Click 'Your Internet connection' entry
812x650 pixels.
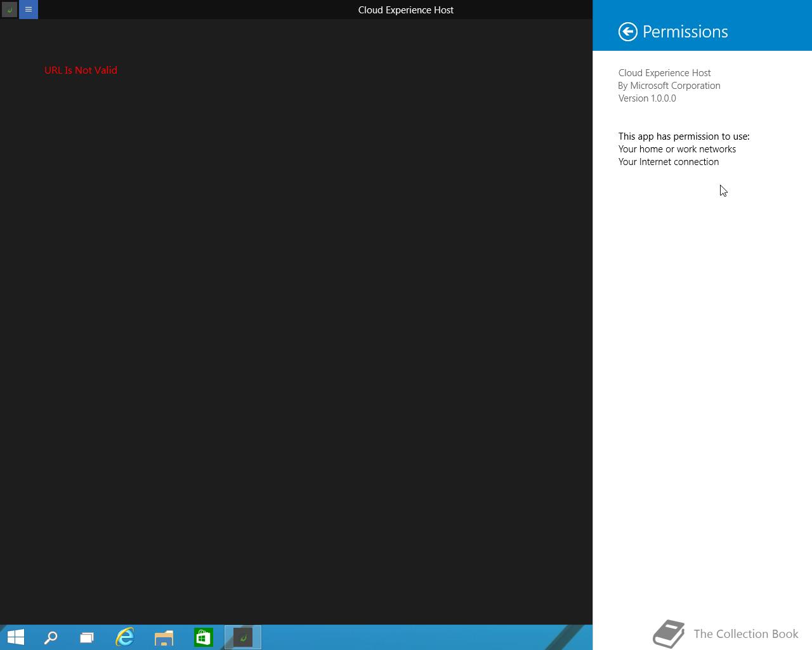pos(669,162)
